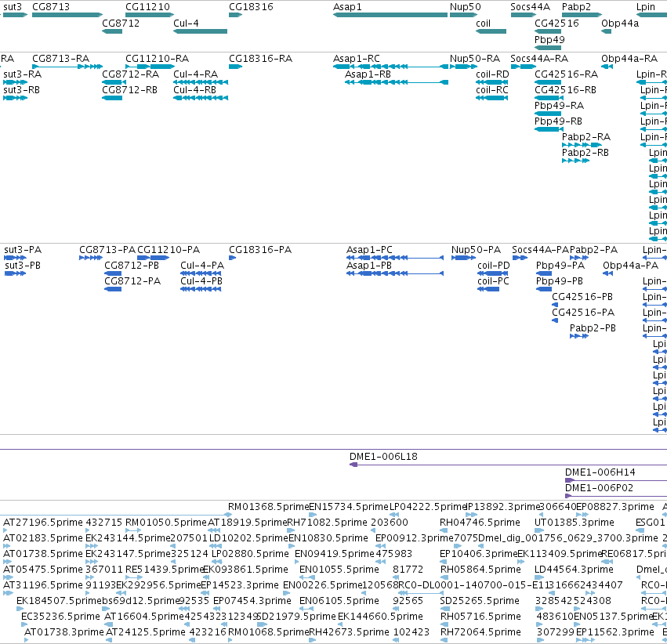Viewport: 667px width, 644px height.
Task: Click the DME1-006P02 clone label
Action: pyautogui.click(x=599, y=487)
